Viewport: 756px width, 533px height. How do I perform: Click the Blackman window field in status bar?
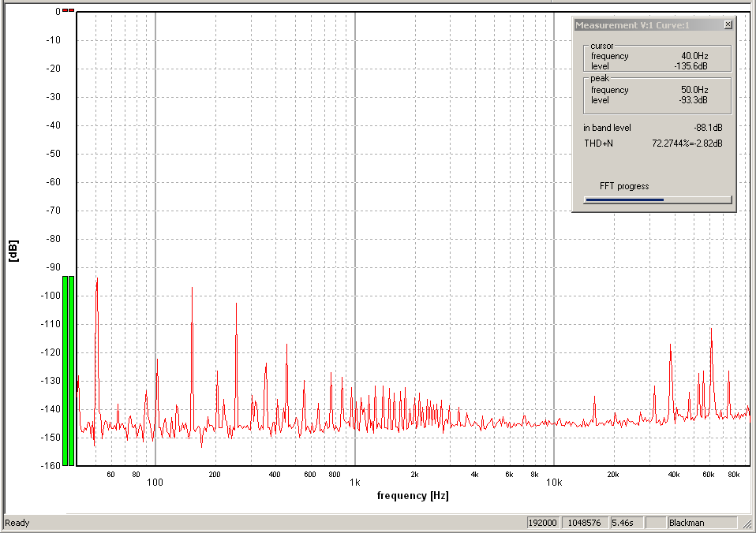coord(702,523)
